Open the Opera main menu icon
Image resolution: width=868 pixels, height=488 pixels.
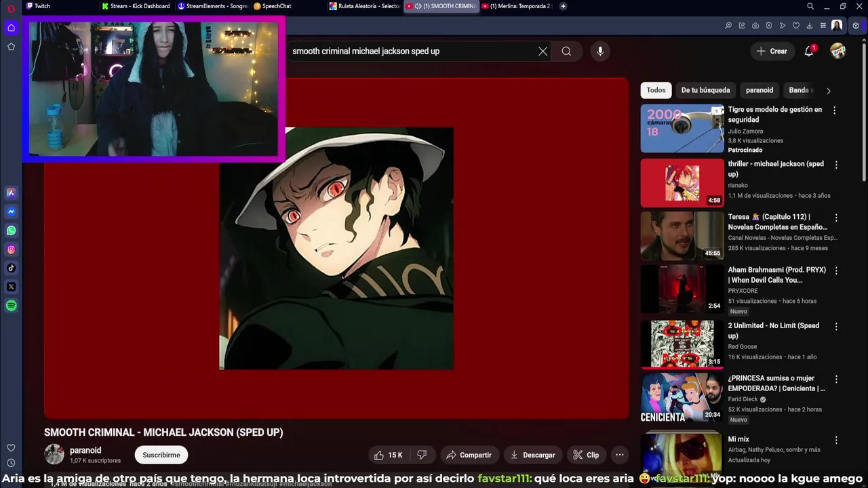point(11,8)
